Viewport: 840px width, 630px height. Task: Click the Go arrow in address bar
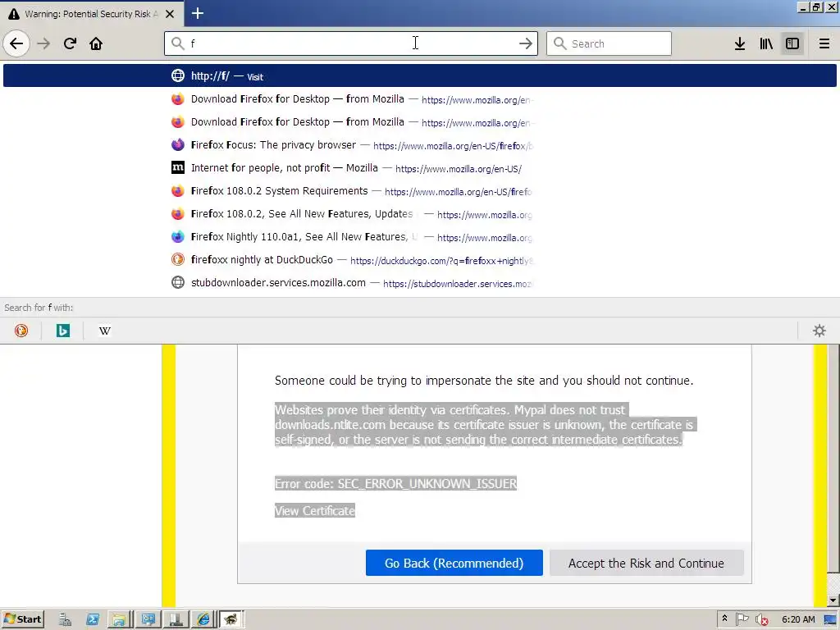click(526, 43)
